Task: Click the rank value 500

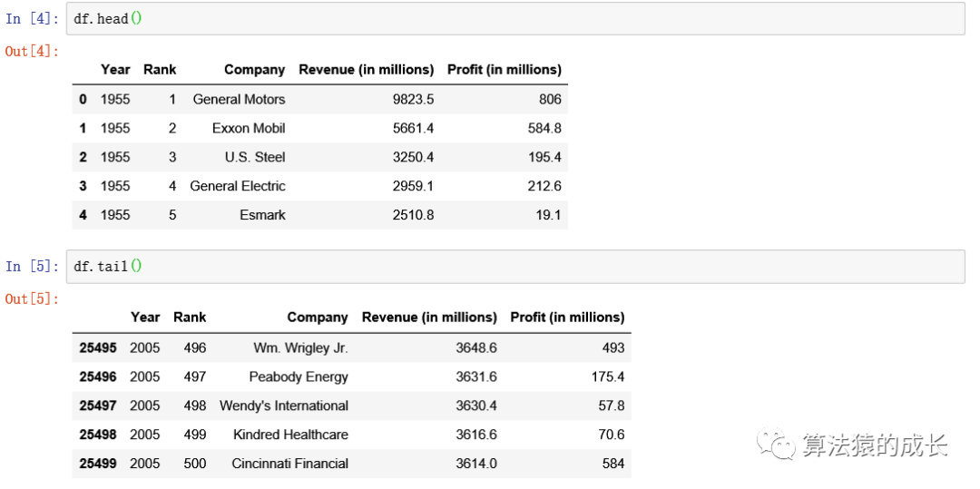Action: pyautogui.click(x=195, y=464)
